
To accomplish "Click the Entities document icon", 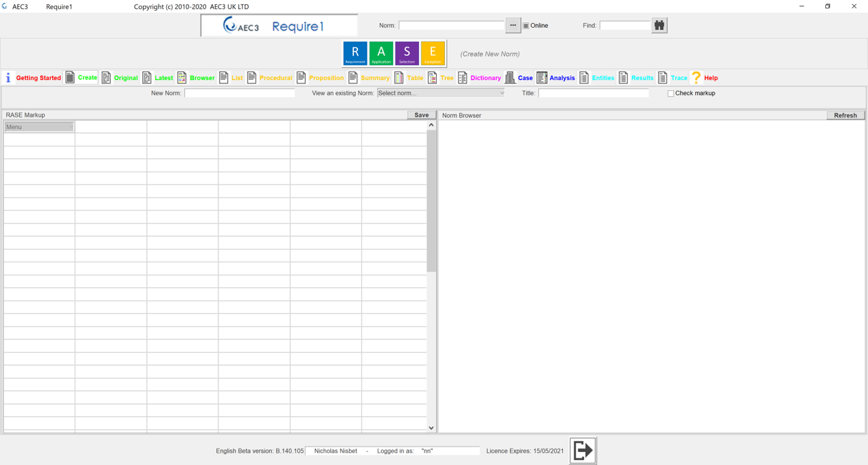I will tap(584, 78).
